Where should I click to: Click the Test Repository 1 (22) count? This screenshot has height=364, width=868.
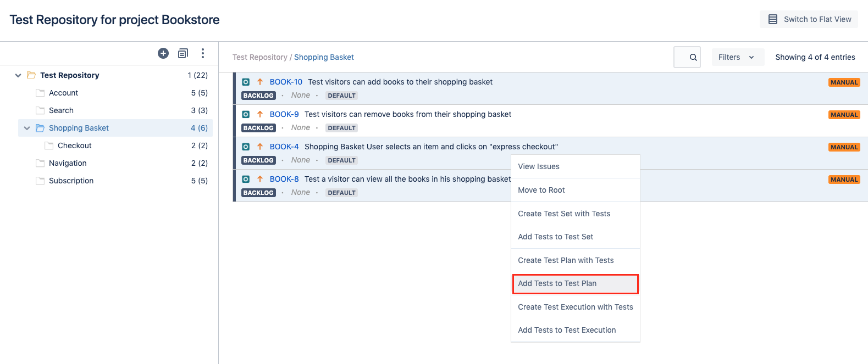point(197,75)
